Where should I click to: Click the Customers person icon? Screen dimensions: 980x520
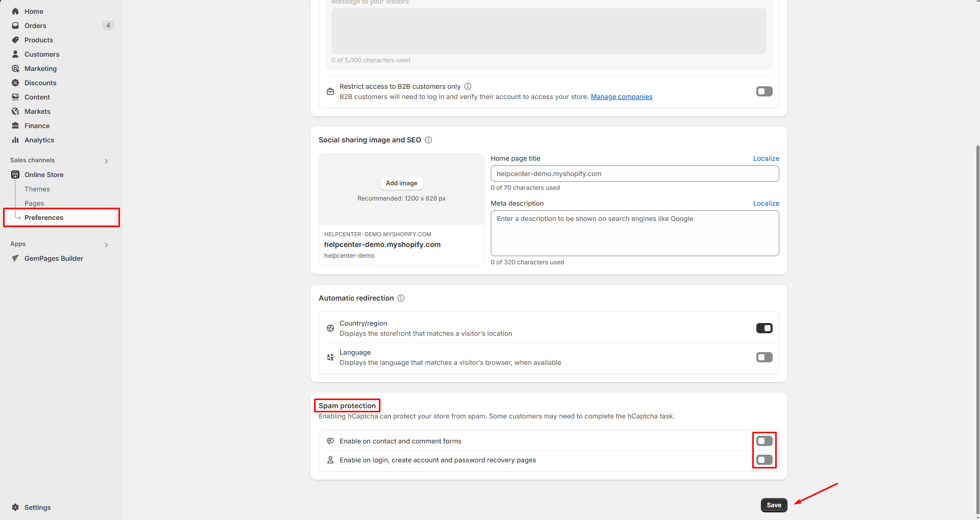pos(15,54)
